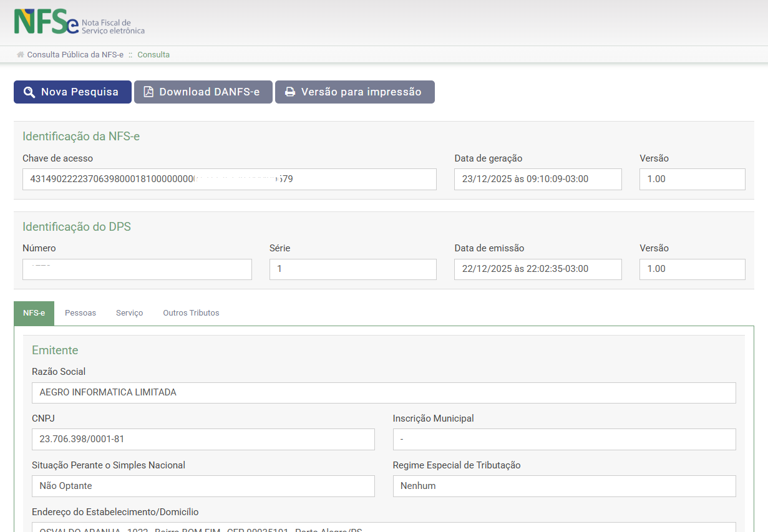Screen dimensions: 768x532
Task: Click the printer icon on Versão para impressão
Action: [x=289, y=92]
